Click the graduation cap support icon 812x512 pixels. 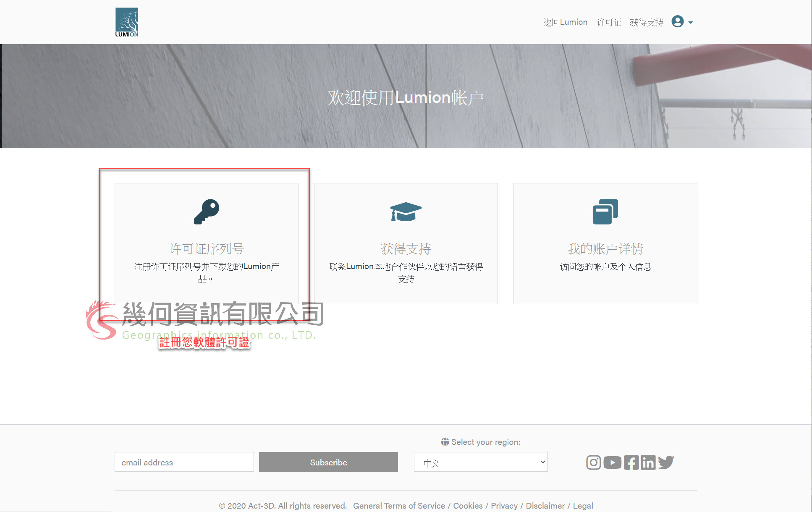coord(406,212)
